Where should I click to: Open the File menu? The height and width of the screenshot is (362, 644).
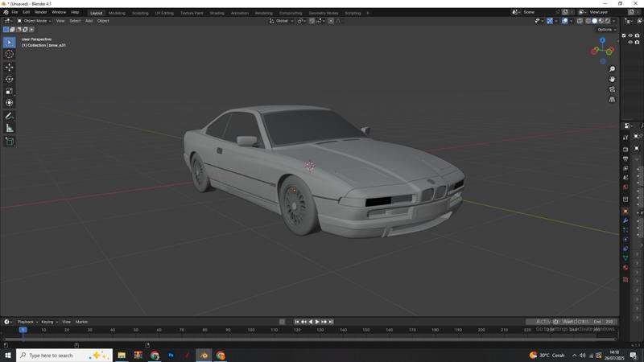pyautogui.click(x=14, y=12)
